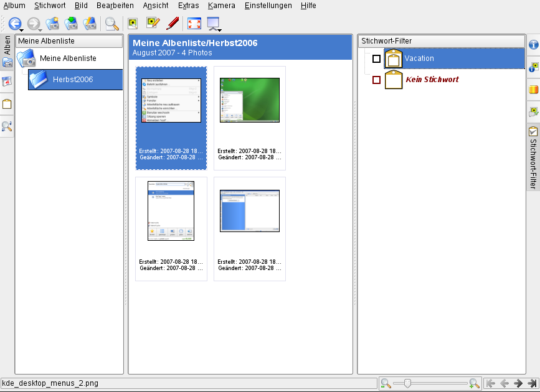Click the magnifier search icon in the toolbar
The width and height of the screenshot is (540, 392).
112,24
